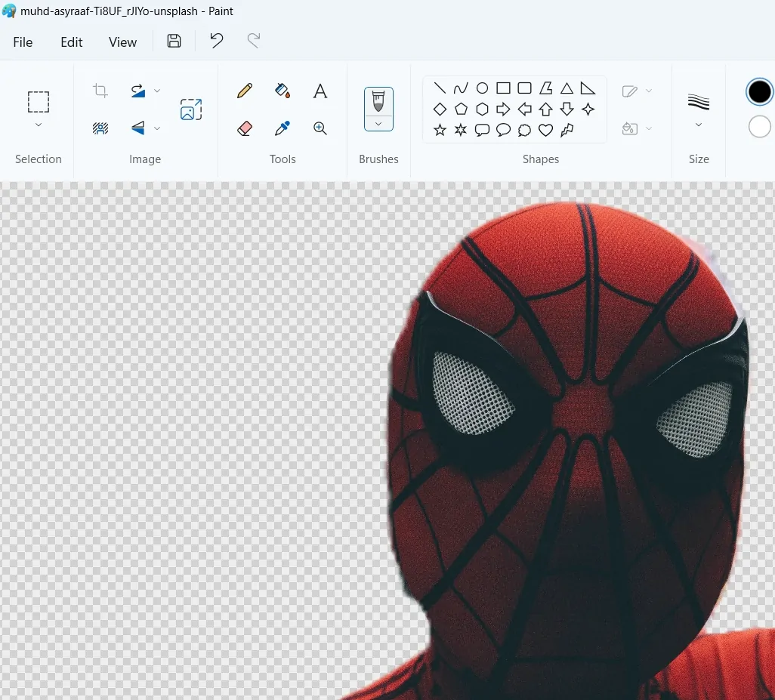This screenshot has width=775, height=700.
Task: Click the Resize and skew image icon
Action: coord(191,109)
